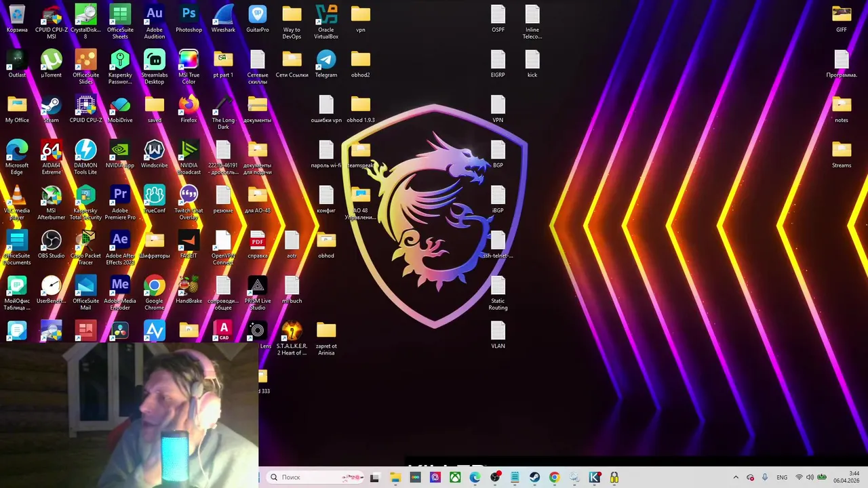Open volume control in system tray
This screenshot has height=488, width=868.
click(x=810, y=477)
